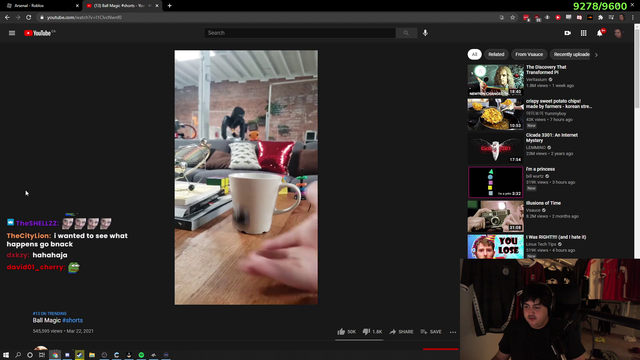The height and width of the screenshot is (360, 640).
Task: Open the Illusions of Time title link
Action: 543,203
